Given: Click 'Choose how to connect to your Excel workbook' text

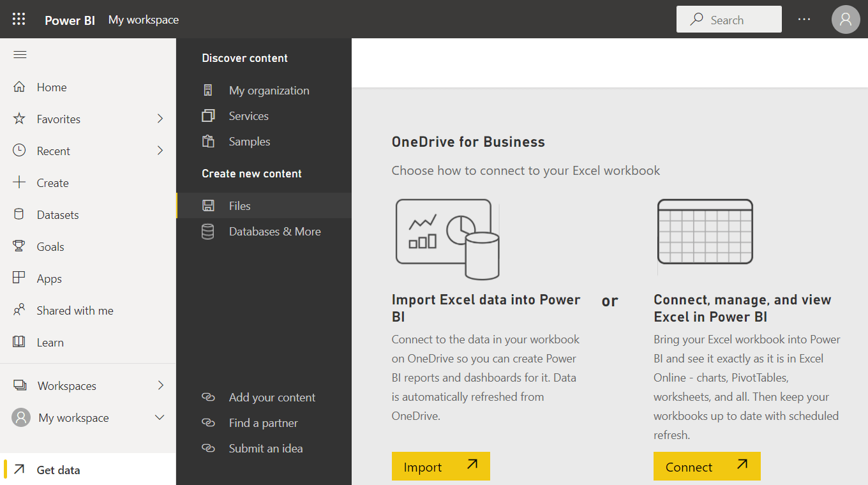Looking at the screenshot, I should (526, 170).
